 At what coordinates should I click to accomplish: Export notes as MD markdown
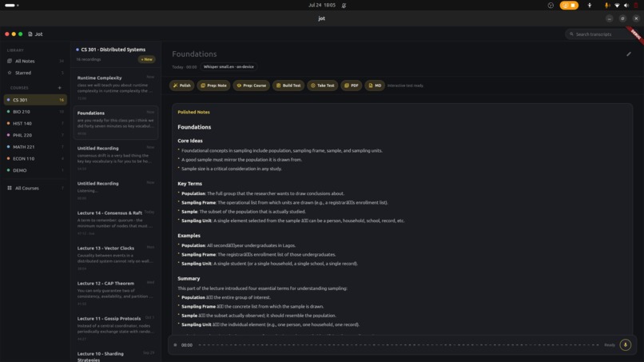click(375, 86)
